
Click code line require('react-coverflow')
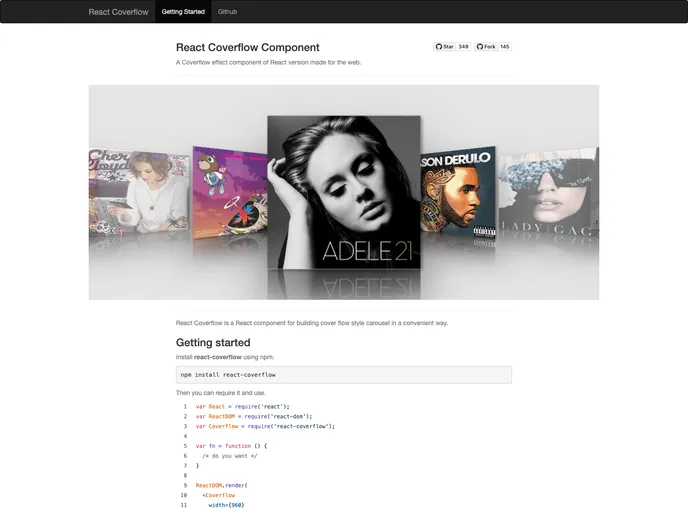pos(265,426)
